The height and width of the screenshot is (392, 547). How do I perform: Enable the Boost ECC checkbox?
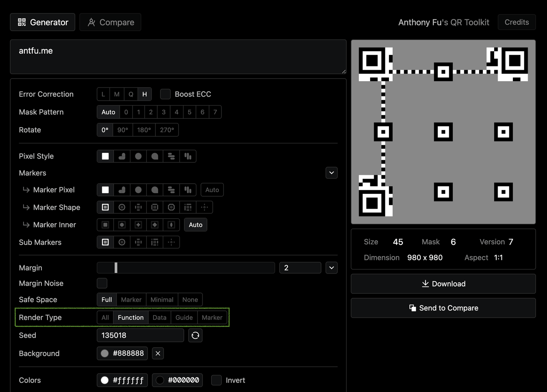tap(165, 94)
